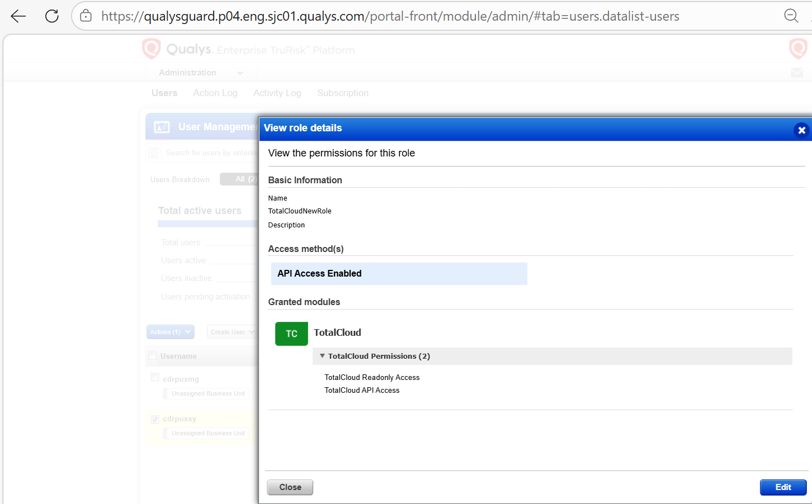The height and width of the screenshot is (504, 812).
Task: Toggle the select-all Username checkbox
Action: (x=153, y=355)
